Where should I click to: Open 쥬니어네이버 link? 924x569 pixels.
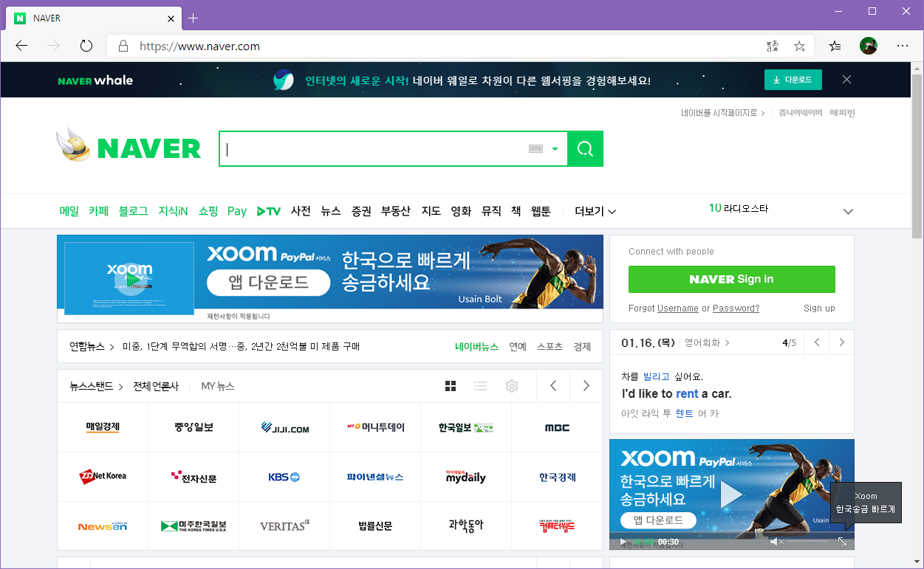point(801,113)
